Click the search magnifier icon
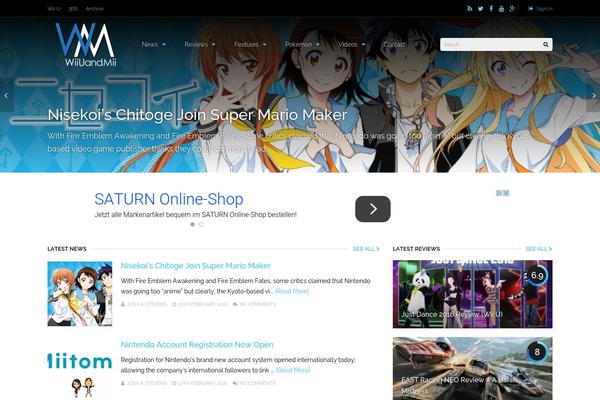 [546, 44]
